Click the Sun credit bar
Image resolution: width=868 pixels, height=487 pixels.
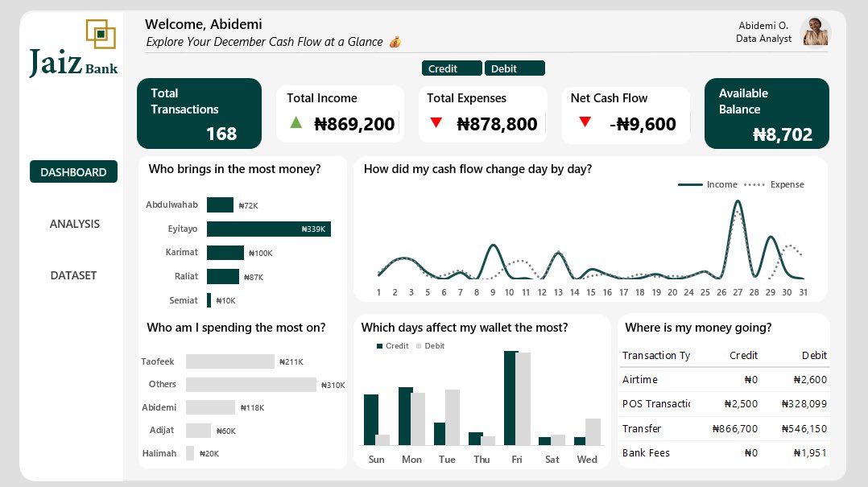point(371,419)
